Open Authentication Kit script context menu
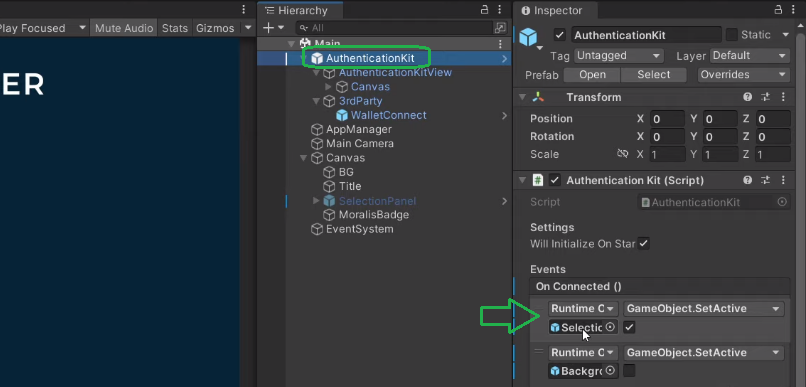The image size is (806, 387). (x=783, y=180)
